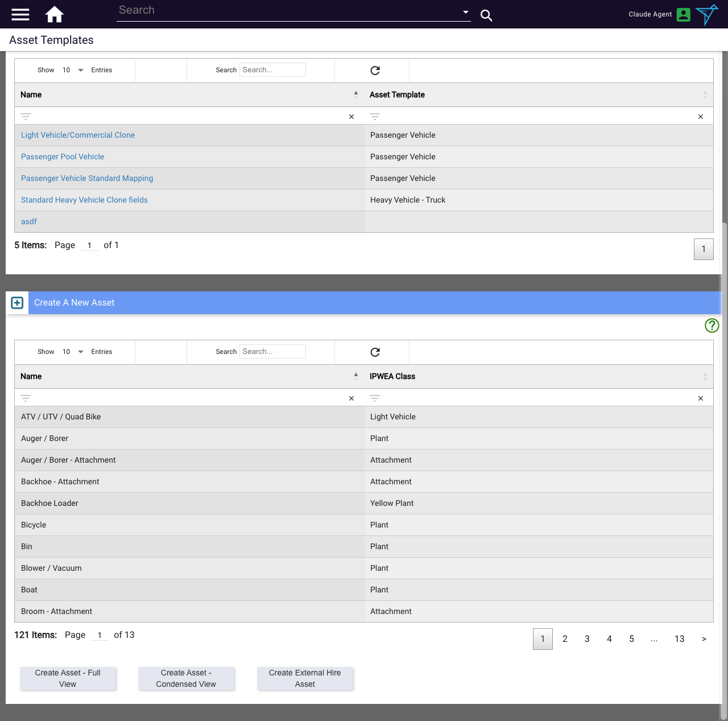Clear the IPWEA Class column filter
The height and width of the screenshot is (721, 728).
701,398
